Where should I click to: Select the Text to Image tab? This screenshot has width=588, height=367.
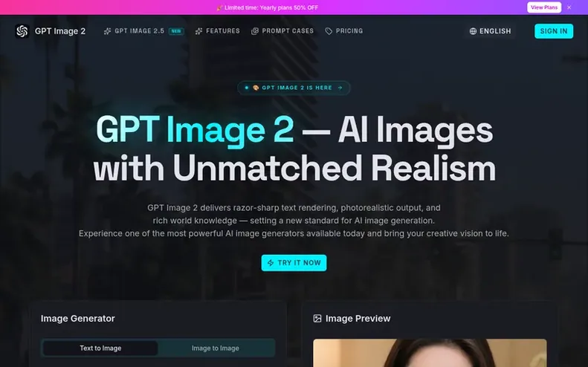[x=100, y=348]
